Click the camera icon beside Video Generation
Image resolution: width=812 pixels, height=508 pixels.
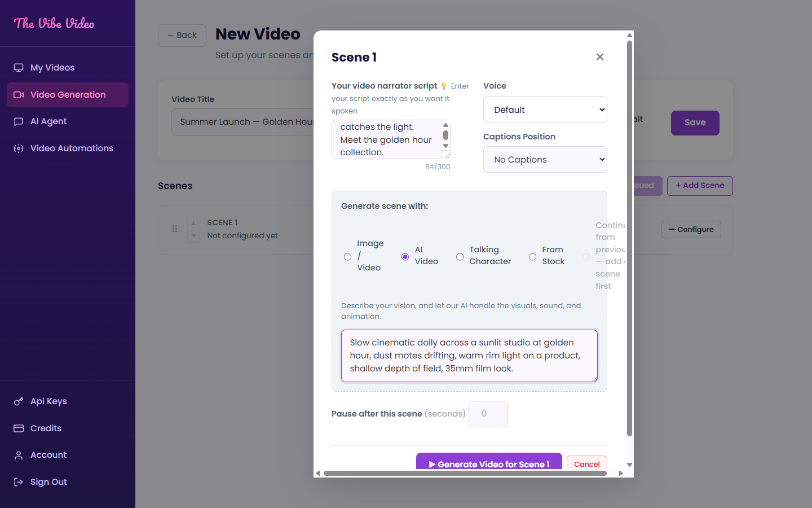click(x=19, y=95)
